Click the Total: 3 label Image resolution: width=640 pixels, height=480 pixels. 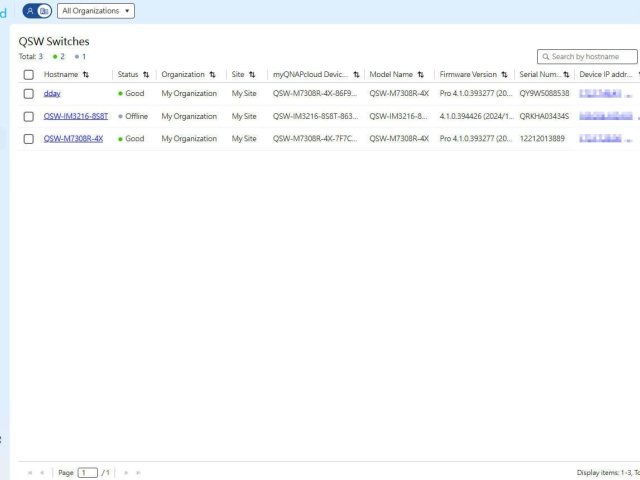(x=31, y=56)
